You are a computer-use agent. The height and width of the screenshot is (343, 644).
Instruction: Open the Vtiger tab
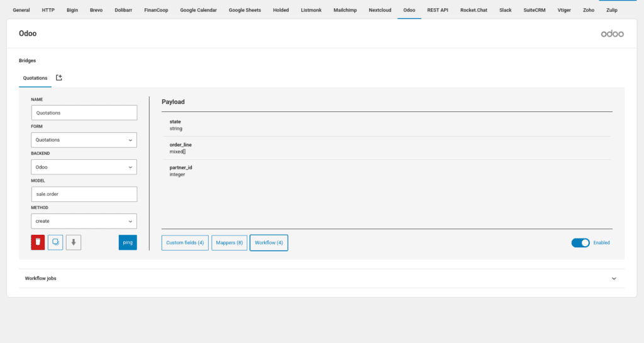564,10
